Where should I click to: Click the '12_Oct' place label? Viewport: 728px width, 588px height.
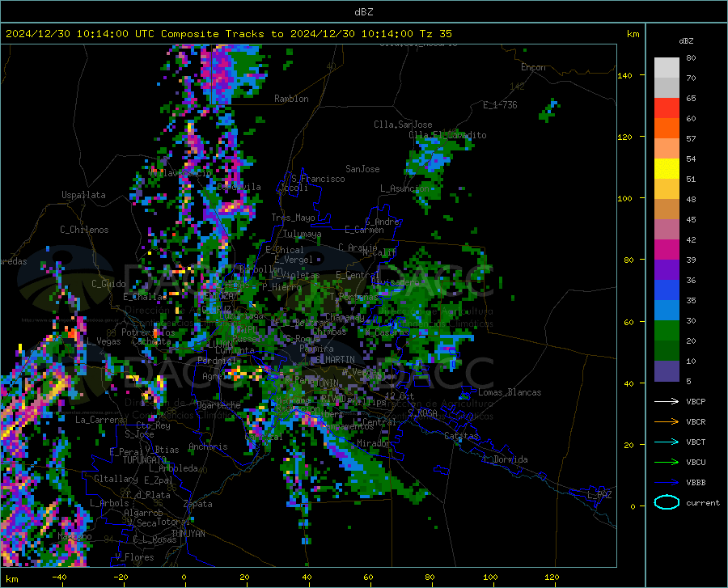(400, 396)
